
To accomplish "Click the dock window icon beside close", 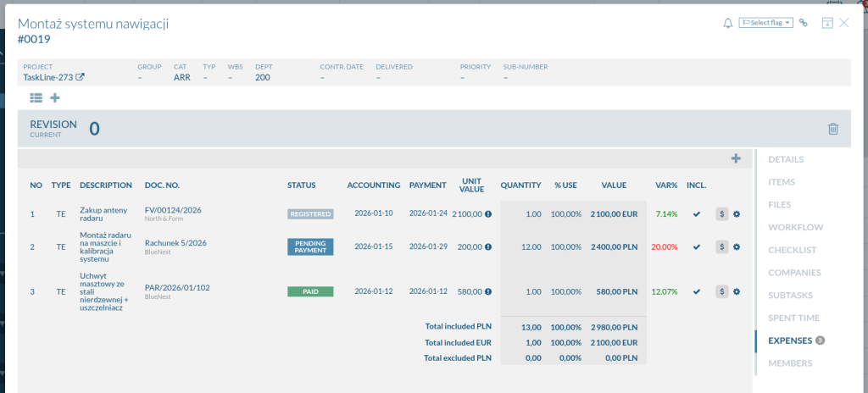I will click(x=827, y=23).
